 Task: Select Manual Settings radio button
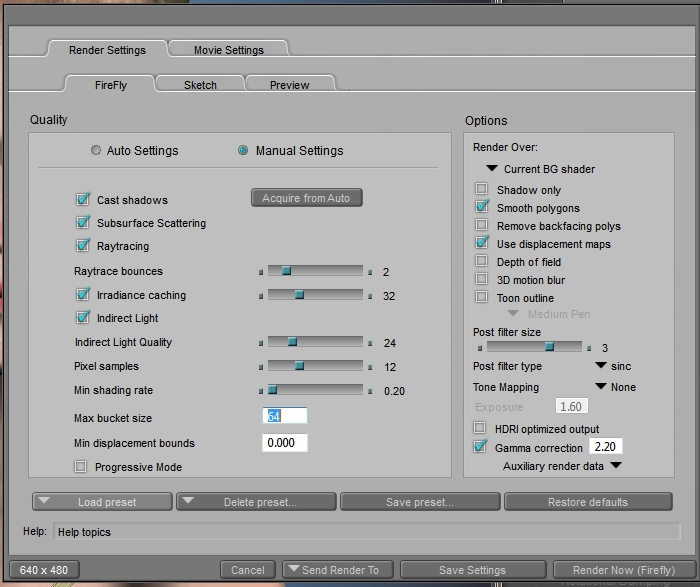(243, 151)
